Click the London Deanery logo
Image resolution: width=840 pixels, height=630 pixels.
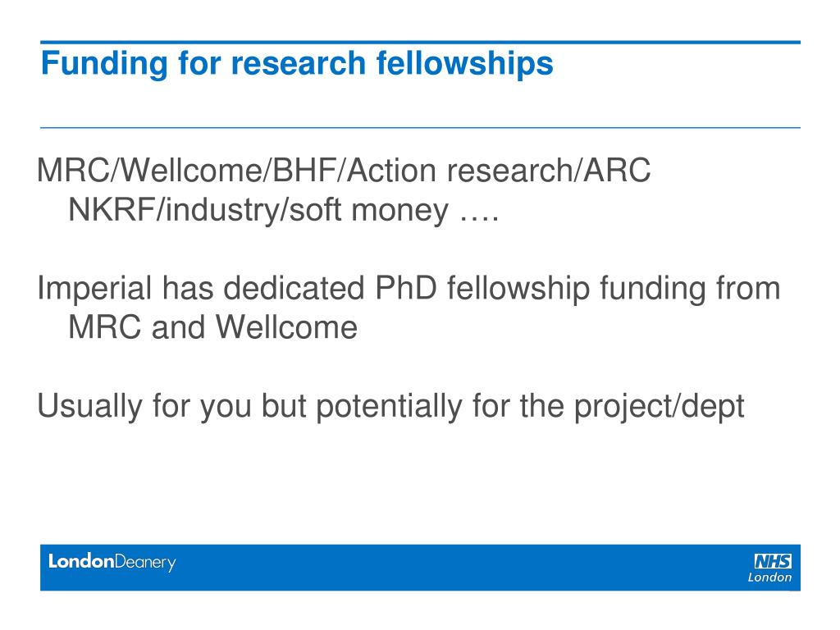click(112, 563)
